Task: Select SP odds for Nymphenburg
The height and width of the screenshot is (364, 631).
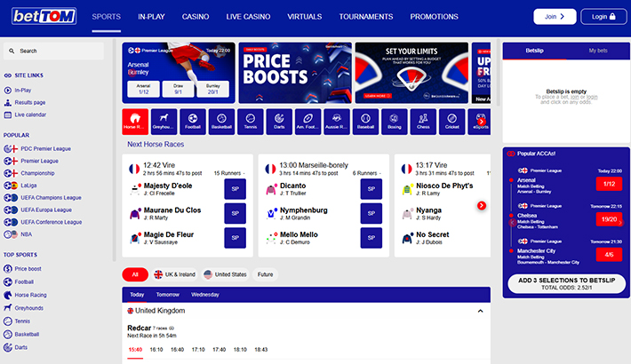Action: (371, 213)
